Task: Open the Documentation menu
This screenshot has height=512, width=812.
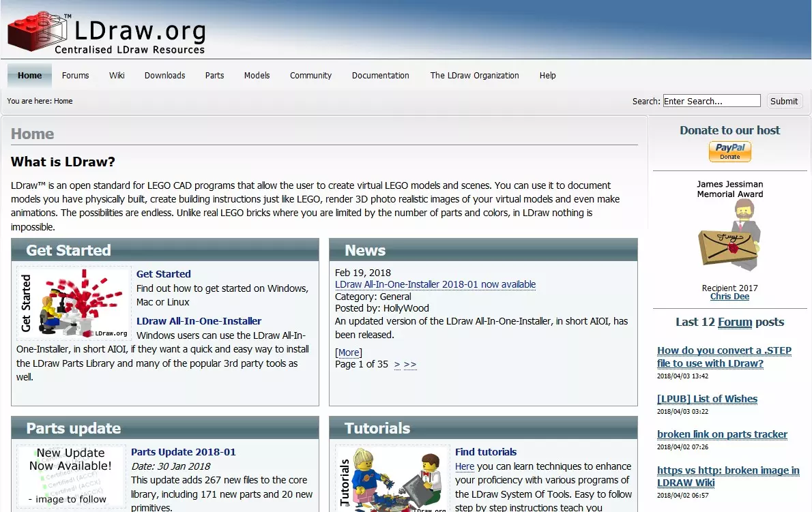Action: 380,76
